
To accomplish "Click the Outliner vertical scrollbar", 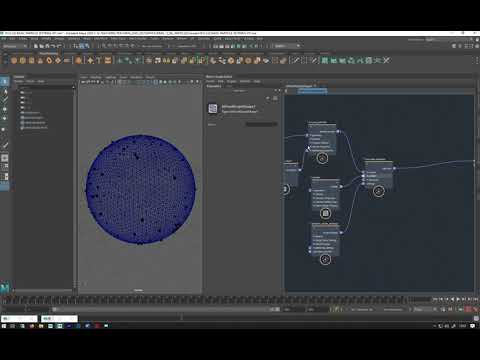I will coord(74,187).
